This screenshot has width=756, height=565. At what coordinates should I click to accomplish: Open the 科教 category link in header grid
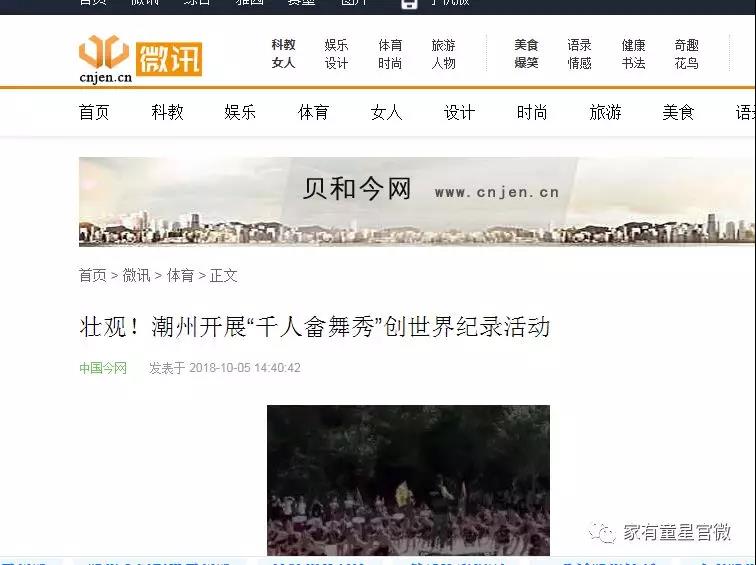pyautogui.click(x=283, y=45)
